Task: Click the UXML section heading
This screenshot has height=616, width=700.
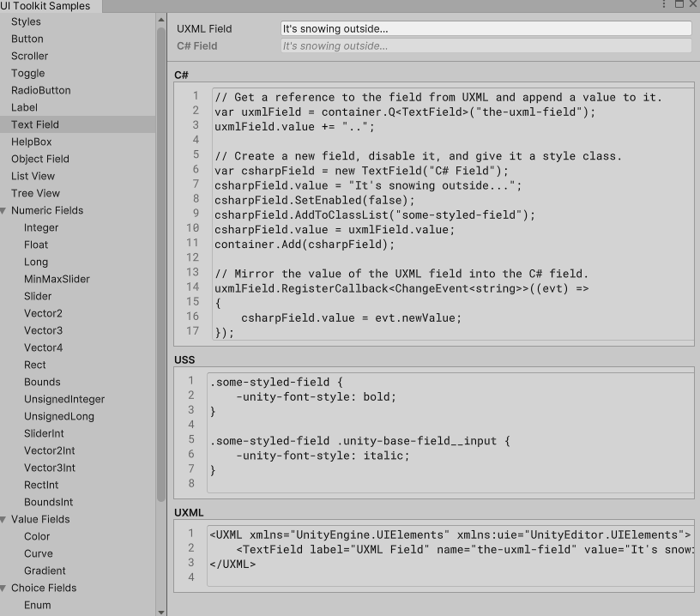Action: [x=189, y=512]
